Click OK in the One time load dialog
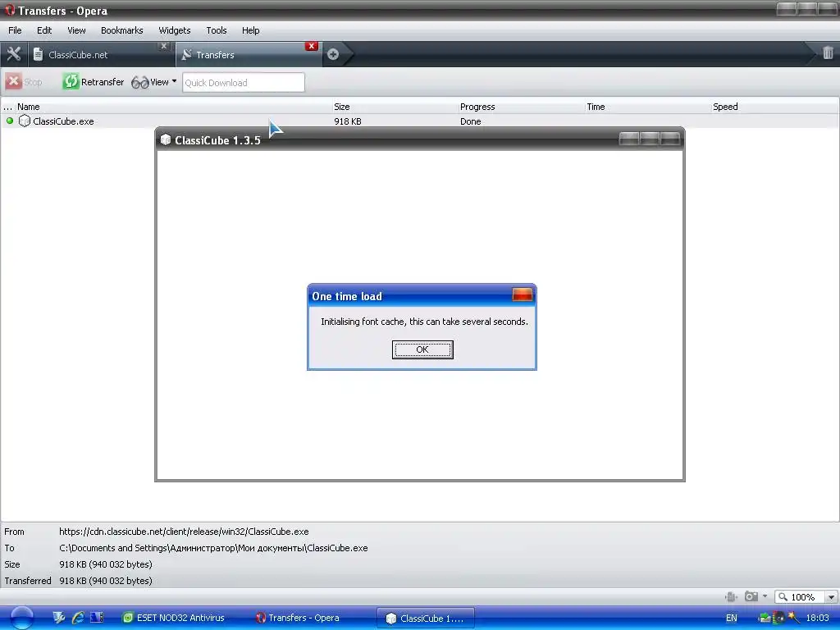 422,349
